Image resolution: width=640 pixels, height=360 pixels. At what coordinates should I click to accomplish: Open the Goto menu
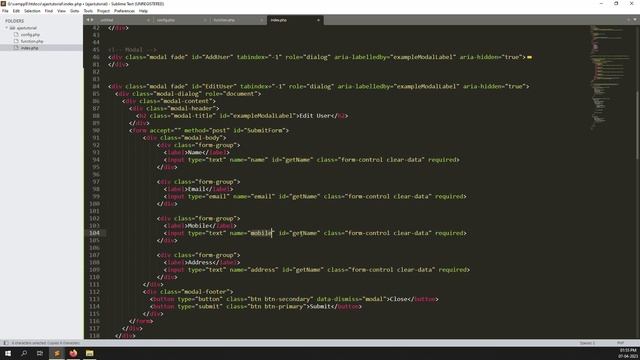coord(74,11)
